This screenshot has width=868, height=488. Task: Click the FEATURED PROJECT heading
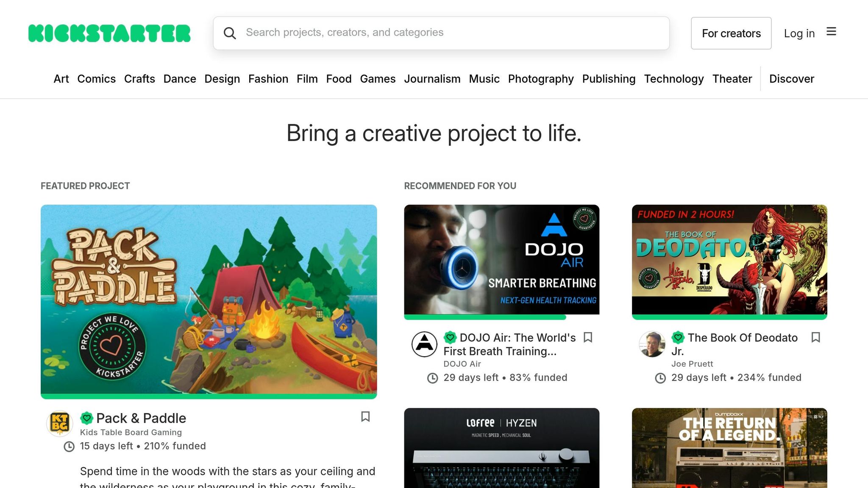tap(85, 186)
